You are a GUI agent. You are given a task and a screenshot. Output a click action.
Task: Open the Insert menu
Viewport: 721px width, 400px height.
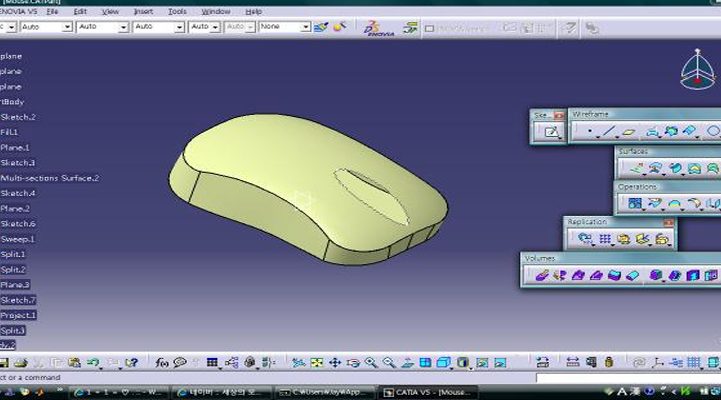[x=143, y=11]
